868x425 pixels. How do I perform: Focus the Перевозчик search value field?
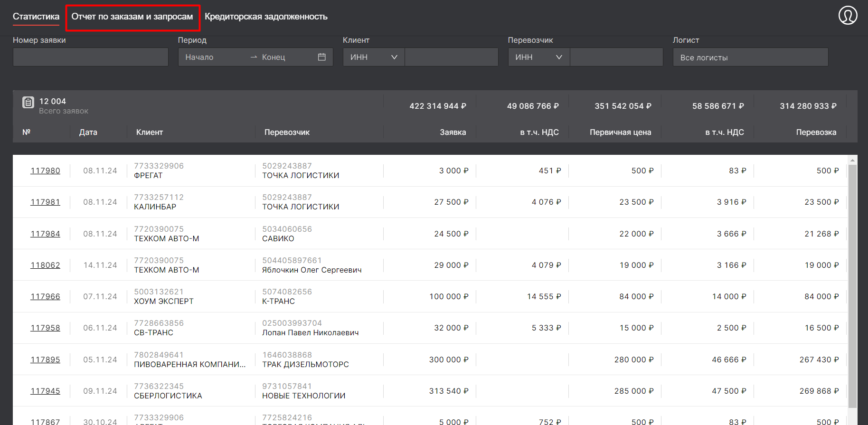click(616, 57)
